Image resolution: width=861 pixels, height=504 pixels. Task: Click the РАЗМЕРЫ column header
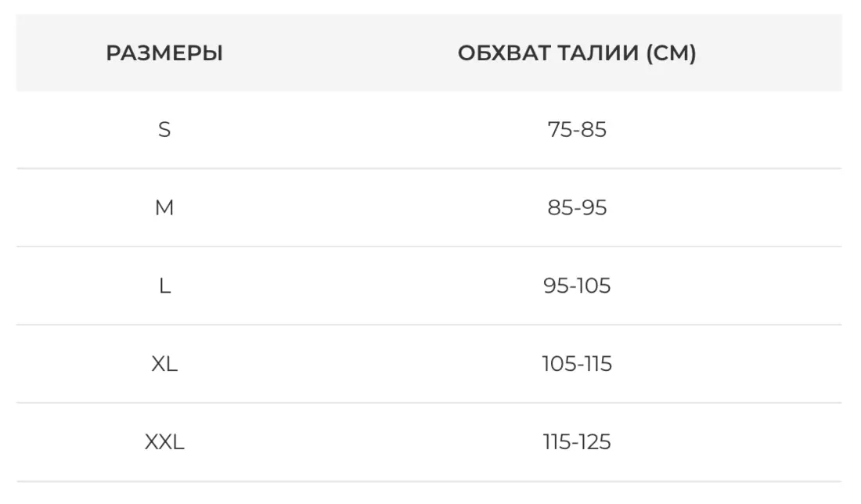164,53
